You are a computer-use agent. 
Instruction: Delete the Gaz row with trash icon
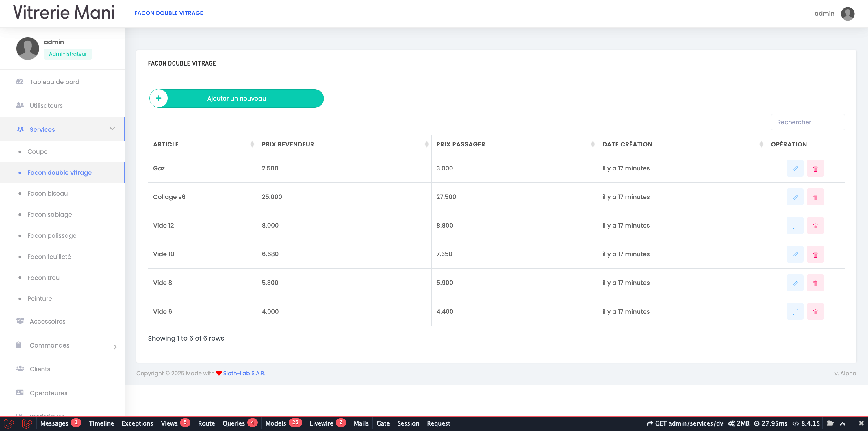[x=815, y=168]
